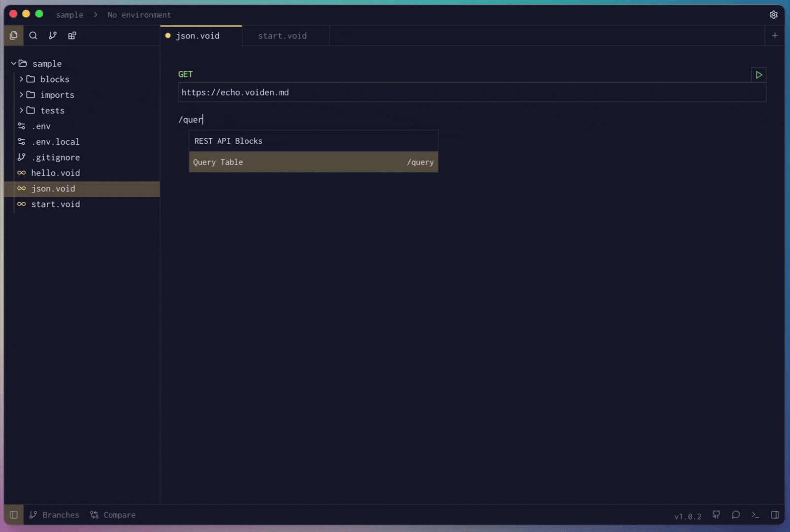Run the GET request with the green play button
The width and height of the screenshot is (790, 532).
point(758,75)
